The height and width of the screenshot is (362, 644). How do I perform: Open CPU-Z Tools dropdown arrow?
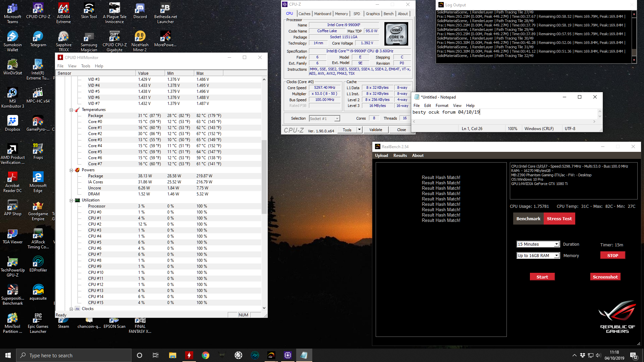point(359,130)
